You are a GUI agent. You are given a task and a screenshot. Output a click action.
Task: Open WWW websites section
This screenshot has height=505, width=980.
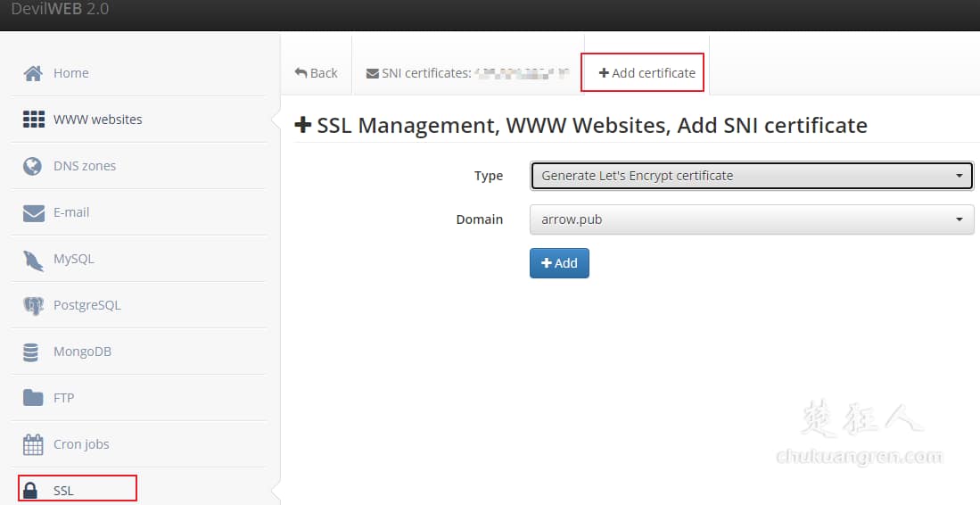(98, 120)
